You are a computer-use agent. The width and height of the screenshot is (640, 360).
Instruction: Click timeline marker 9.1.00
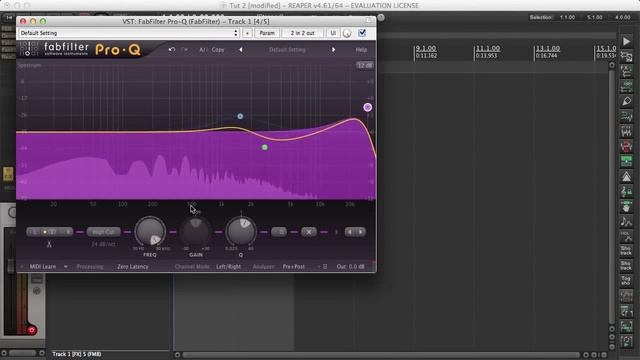426,48
